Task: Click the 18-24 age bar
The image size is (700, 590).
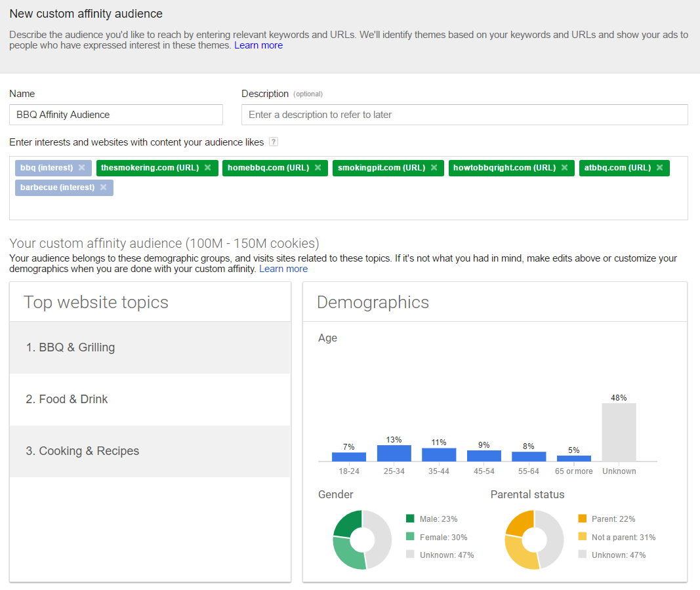Action: 349,457
